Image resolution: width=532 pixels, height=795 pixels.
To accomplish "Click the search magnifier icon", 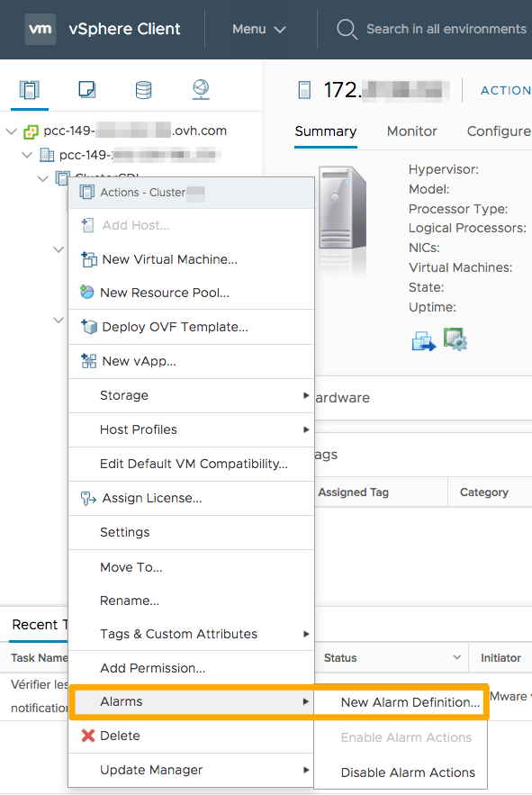I will (347, 29).
